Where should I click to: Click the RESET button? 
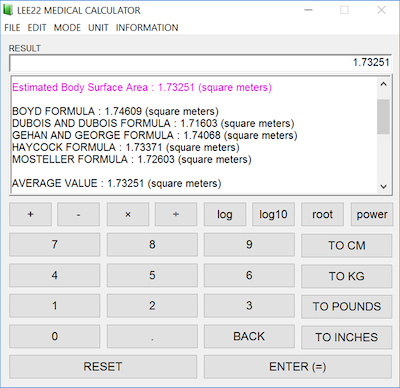tap(103, 367)
